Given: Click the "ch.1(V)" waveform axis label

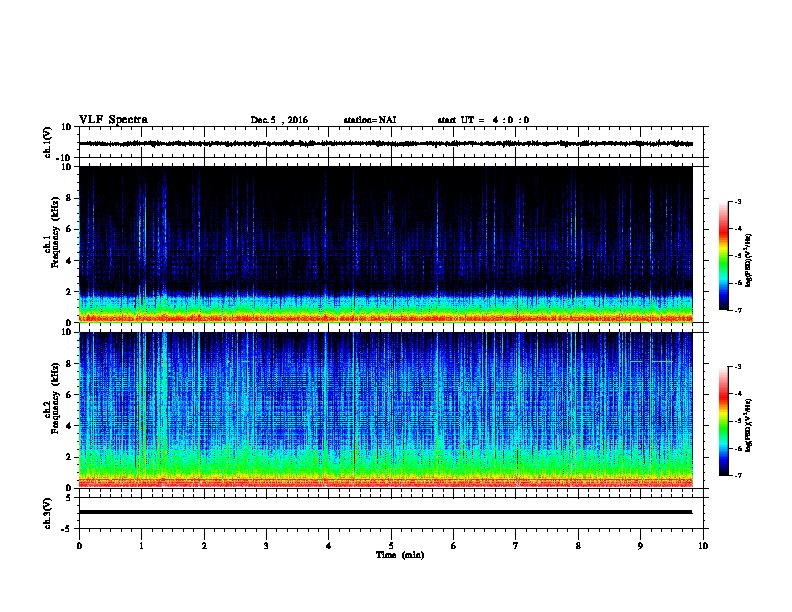Looking at the screenshot, I should pos(47,142).
